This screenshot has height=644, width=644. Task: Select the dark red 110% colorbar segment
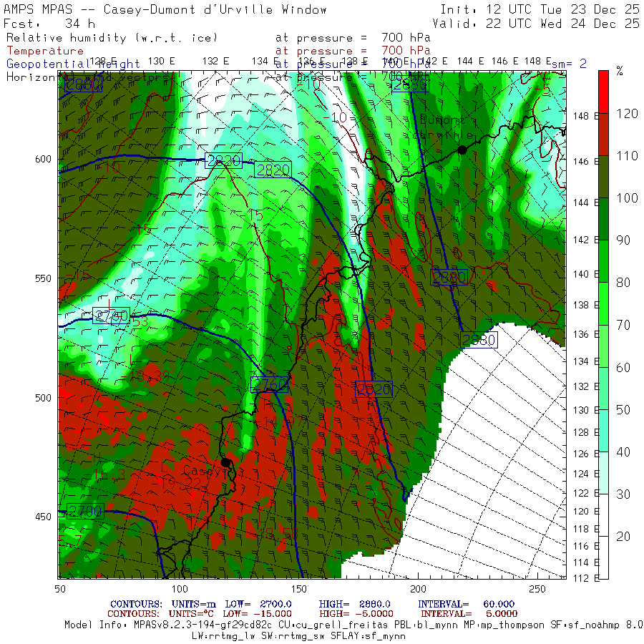tap(603, 135)
